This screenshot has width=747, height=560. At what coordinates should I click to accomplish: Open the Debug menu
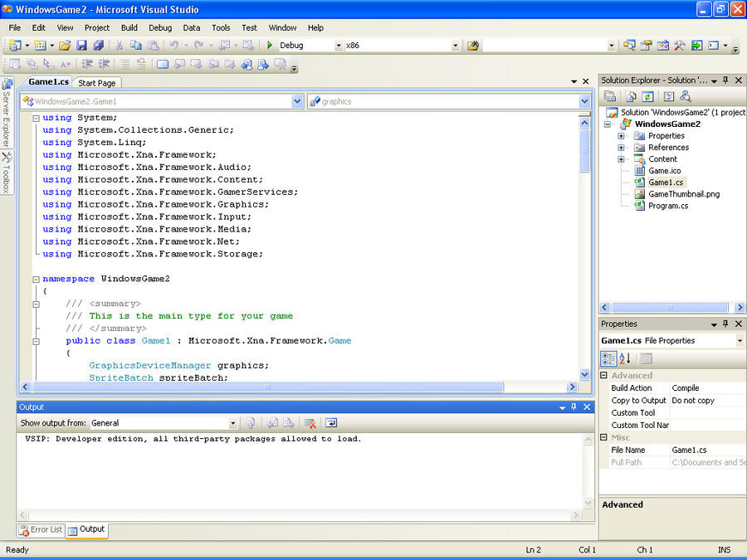(160, 28)
